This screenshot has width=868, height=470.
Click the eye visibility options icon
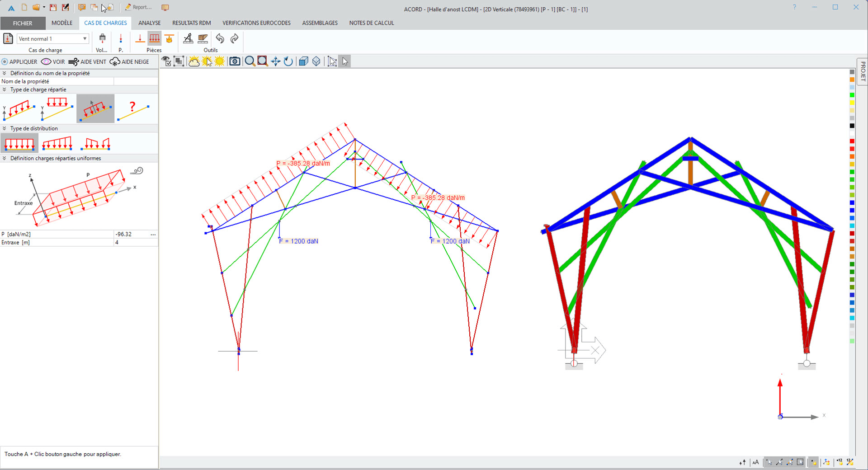pyautogui.click(x=166, y=61)
